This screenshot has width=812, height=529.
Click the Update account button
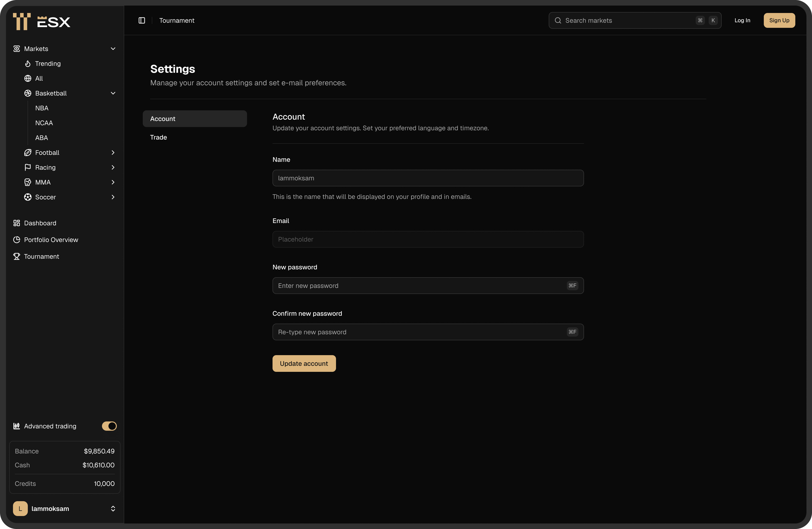(x=304, y=363)
